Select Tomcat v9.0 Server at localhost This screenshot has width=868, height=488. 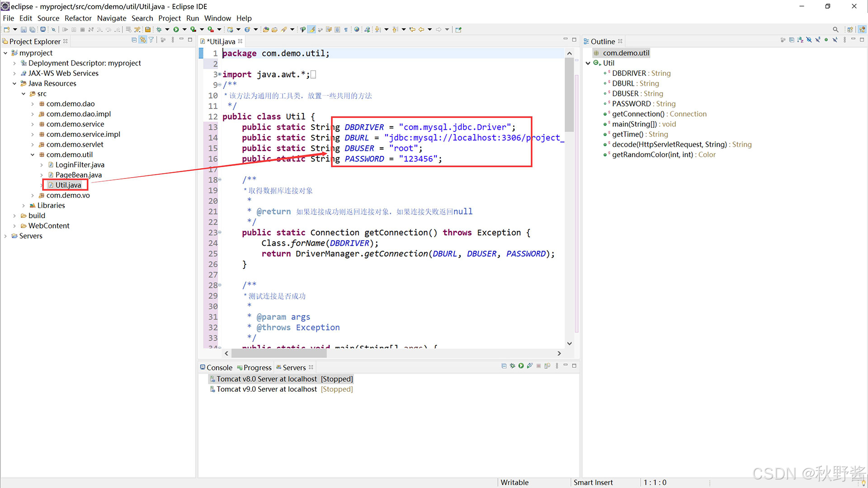tap(267, 389)
